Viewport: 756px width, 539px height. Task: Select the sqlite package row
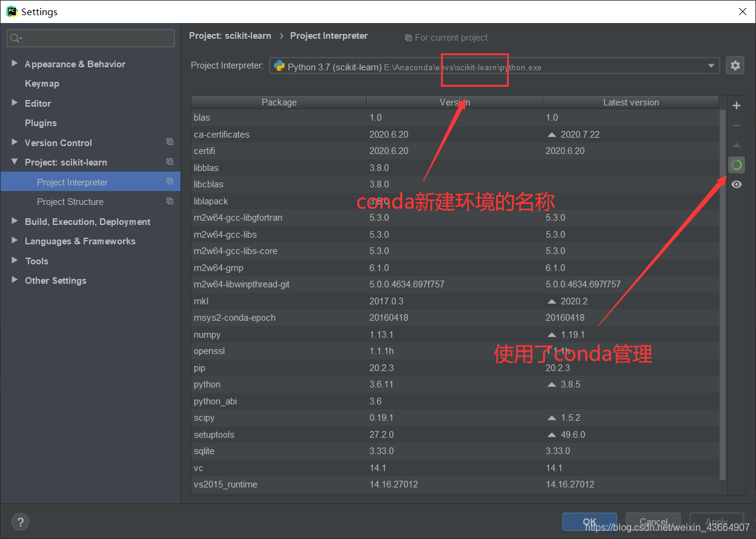point(455,451)
